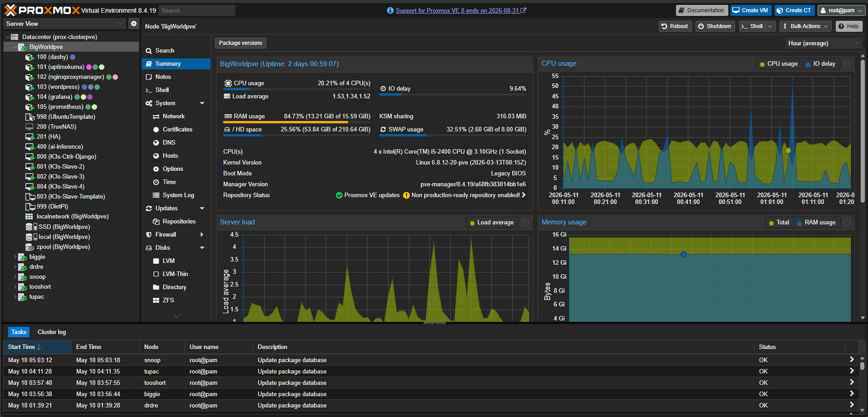
Task: Click the Package versions button
Action: (240, 43)
